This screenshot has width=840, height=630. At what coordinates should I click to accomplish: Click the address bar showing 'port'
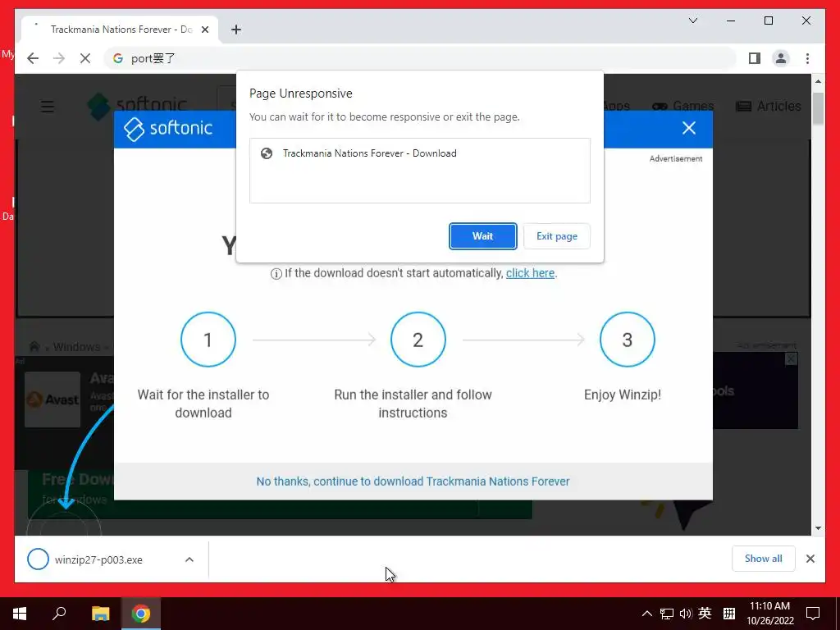pyautogui.click(x=420, y=58)
